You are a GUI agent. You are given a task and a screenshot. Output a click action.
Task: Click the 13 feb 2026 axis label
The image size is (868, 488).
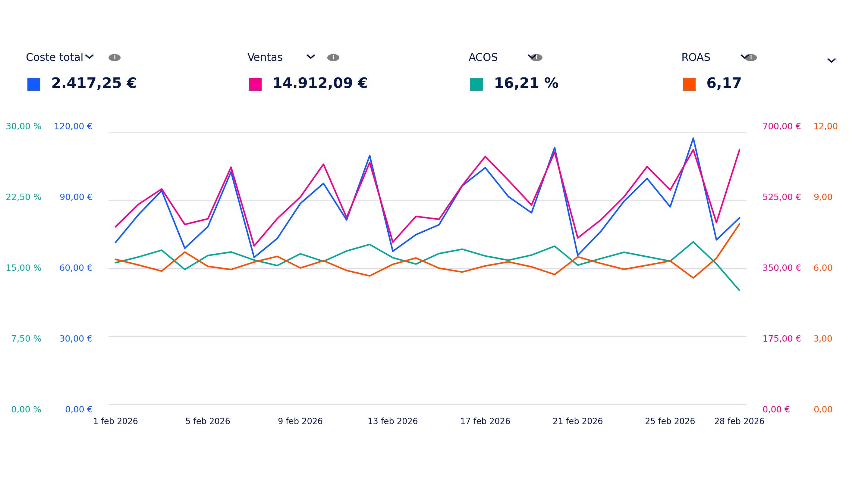tap(392, 421)
